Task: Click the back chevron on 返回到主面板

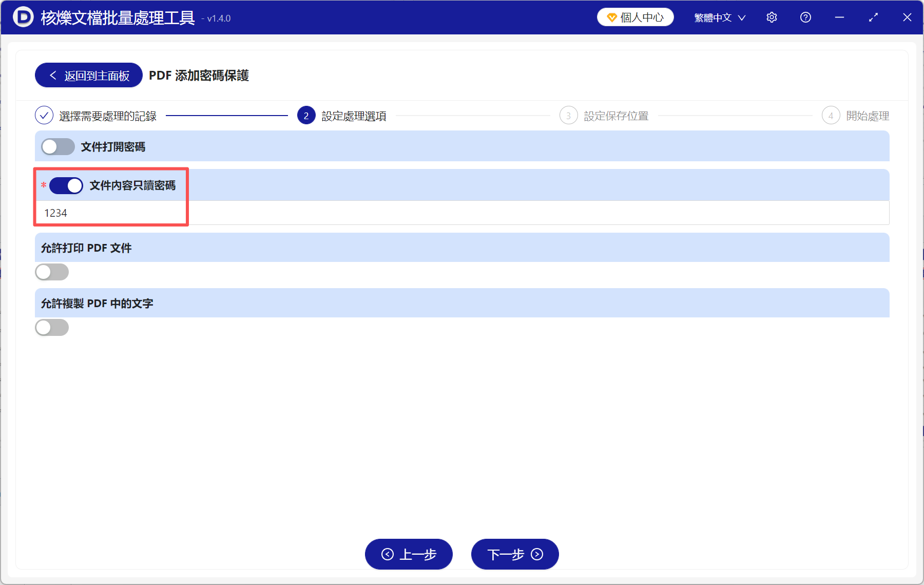Action: pyautogui.click(x=53, y=75)
